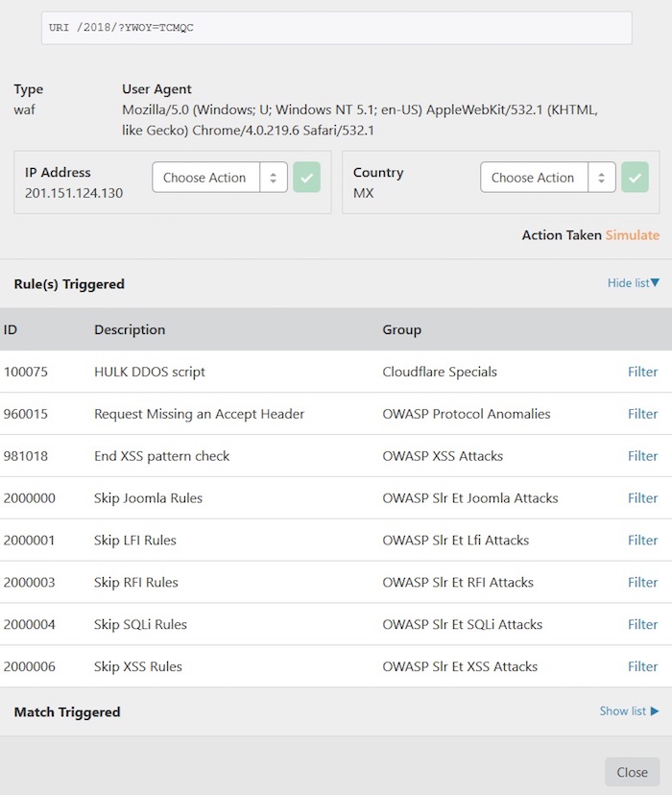The width and height of the screenshot is (672, 795).
Task: Open the Country Choose Action dropdown
Action: click(x=547, y=178)
